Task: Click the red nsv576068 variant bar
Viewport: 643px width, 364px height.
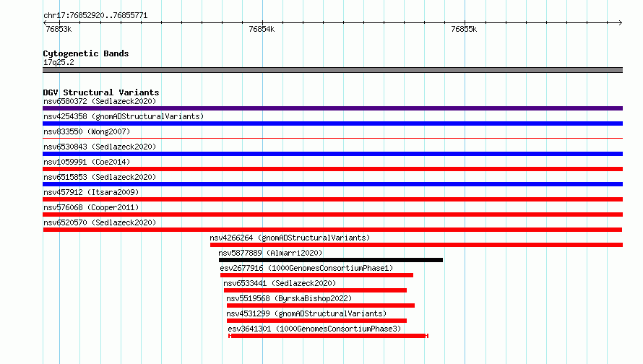Action: [x=332, y=214]
